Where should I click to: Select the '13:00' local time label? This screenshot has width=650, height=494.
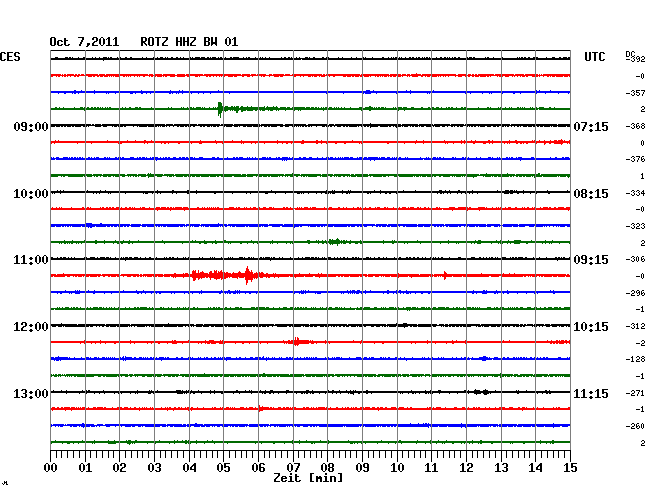pos(31,393)
